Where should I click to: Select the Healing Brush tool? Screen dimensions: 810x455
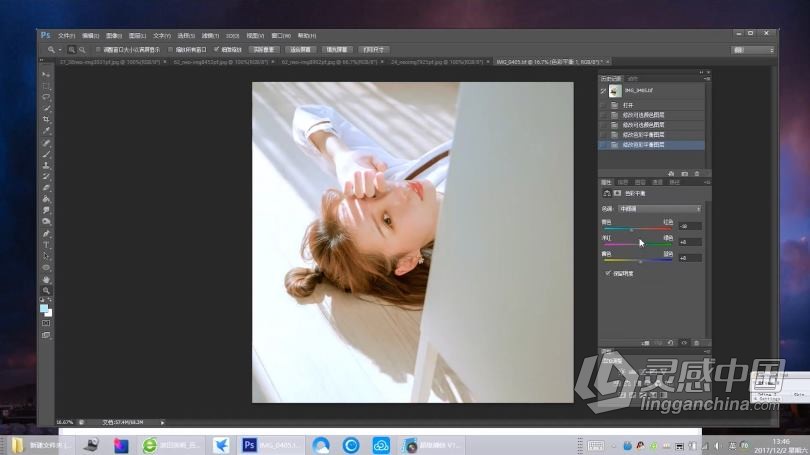pos(46,143)
